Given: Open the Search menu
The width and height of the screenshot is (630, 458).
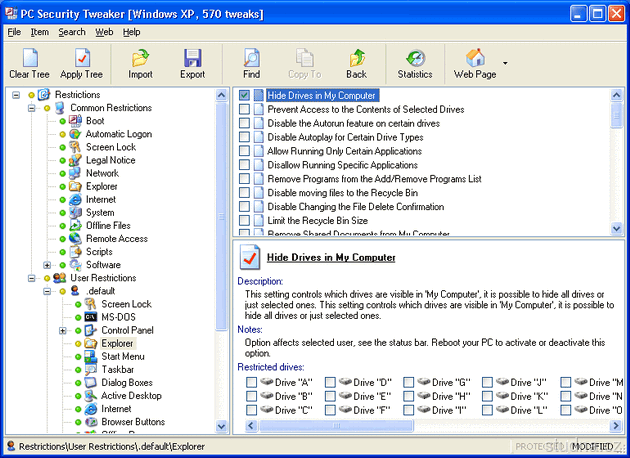Looking at the screenshot, I should coord(71,32).
